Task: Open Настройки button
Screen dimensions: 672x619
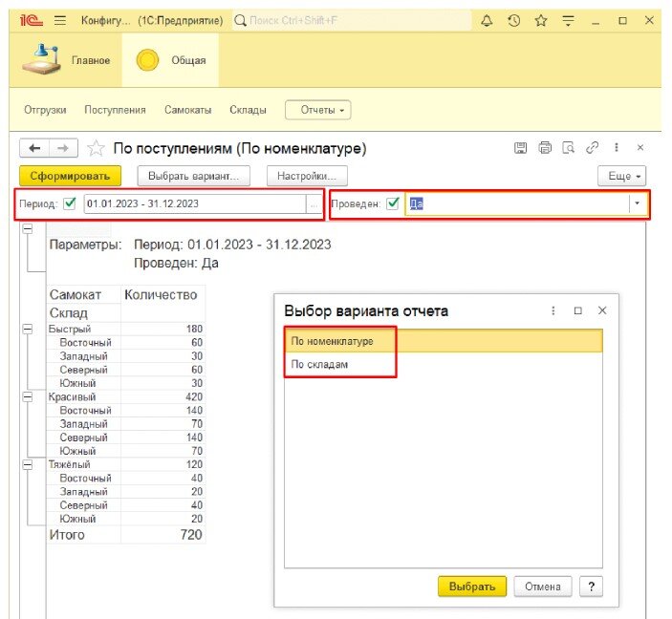Action: 307,176
